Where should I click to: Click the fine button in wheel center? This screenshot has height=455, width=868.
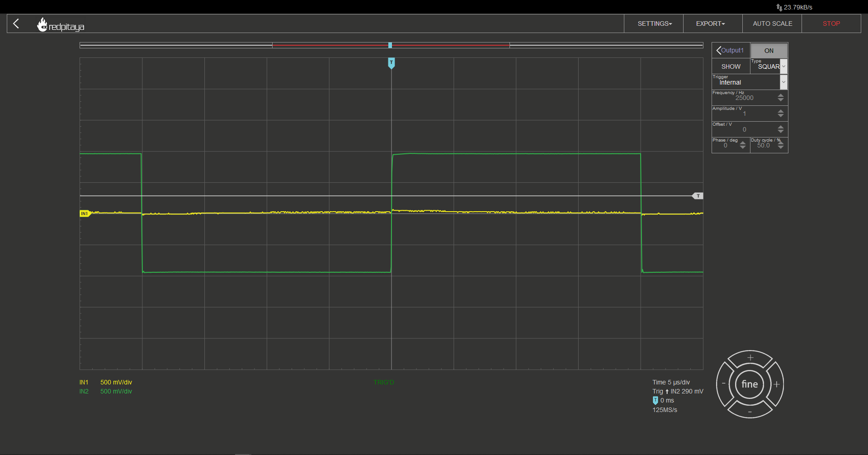(750, 384)
